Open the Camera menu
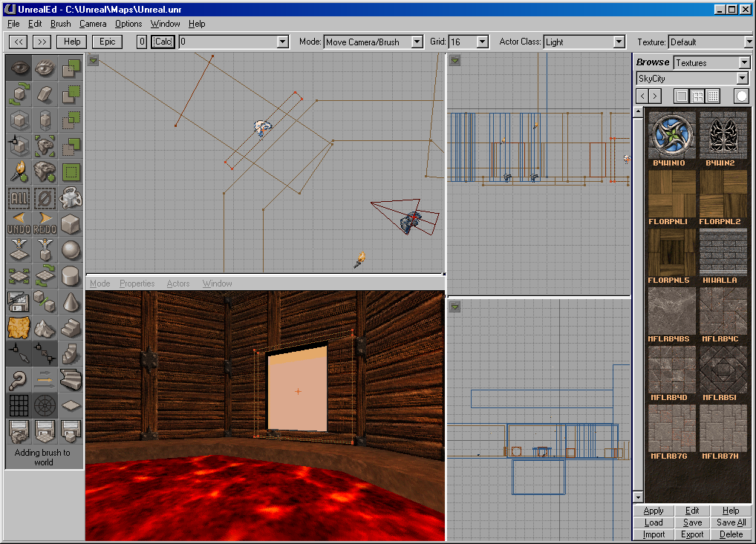The image size is (756, 544). [x=93, y=24]
